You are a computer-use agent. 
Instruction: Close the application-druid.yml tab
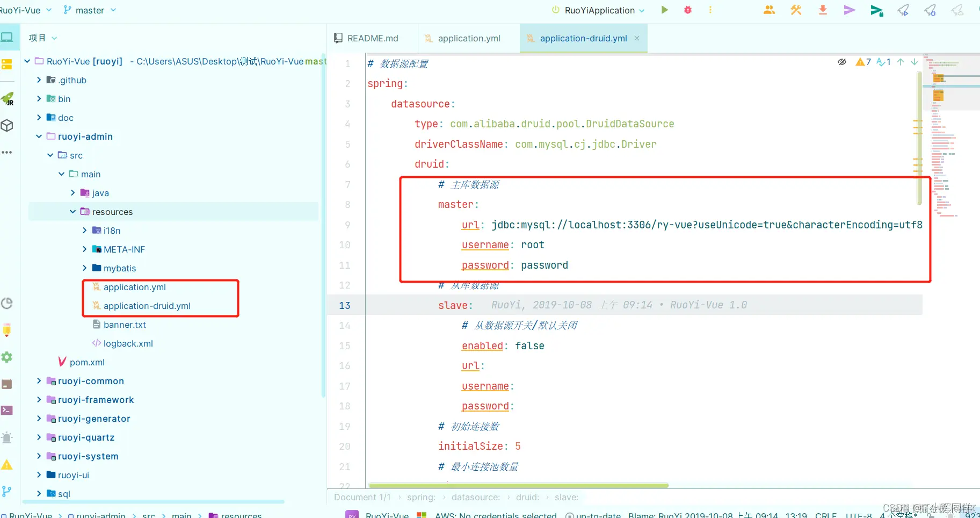(637, 38)
